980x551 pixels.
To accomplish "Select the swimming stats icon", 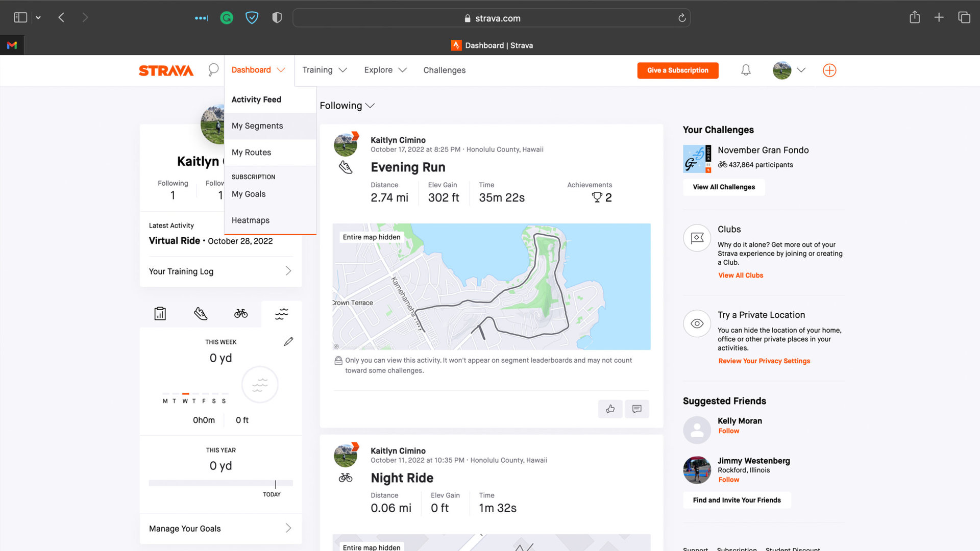I will click(x=281, y=313).
